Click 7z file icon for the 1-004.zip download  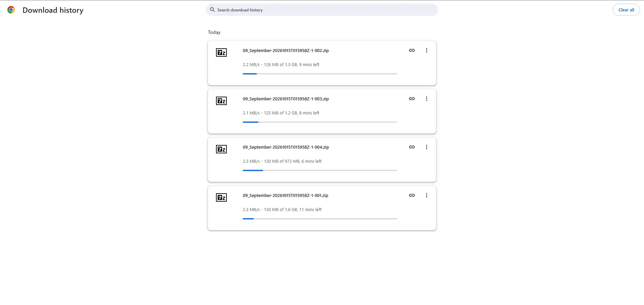(221, 149)
